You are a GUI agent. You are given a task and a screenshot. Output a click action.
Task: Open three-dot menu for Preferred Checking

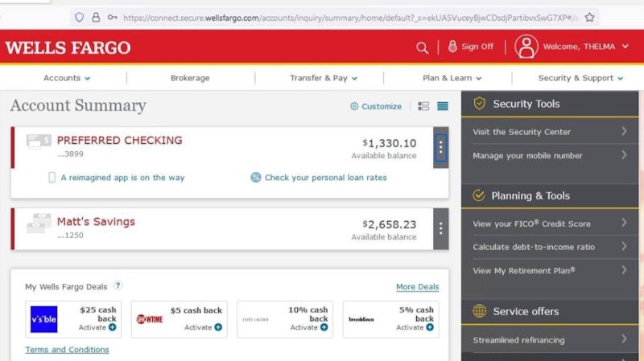pyautogui.click(x=440, y=147)
